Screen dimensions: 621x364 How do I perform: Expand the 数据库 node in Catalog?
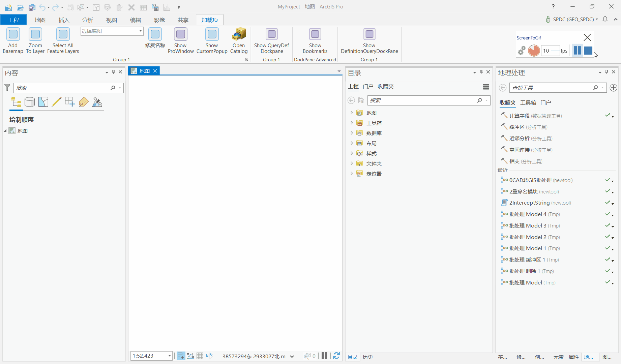[352, 133]
